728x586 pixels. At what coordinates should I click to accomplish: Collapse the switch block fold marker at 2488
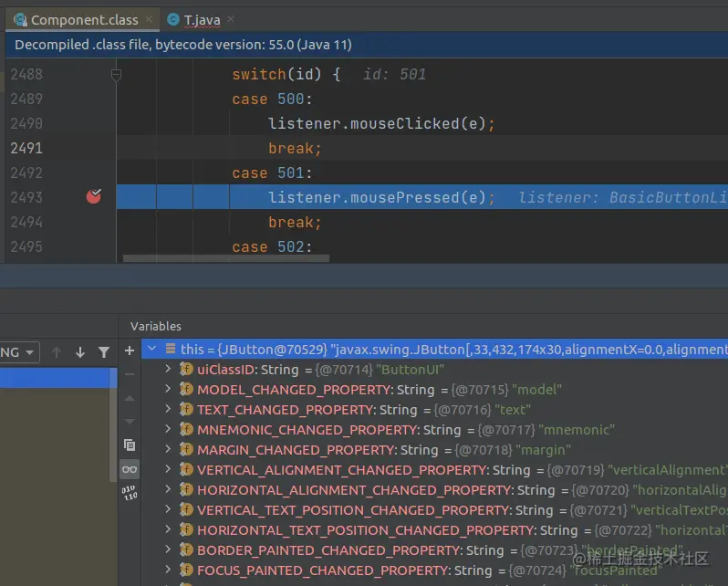click(x=116, y=74)
